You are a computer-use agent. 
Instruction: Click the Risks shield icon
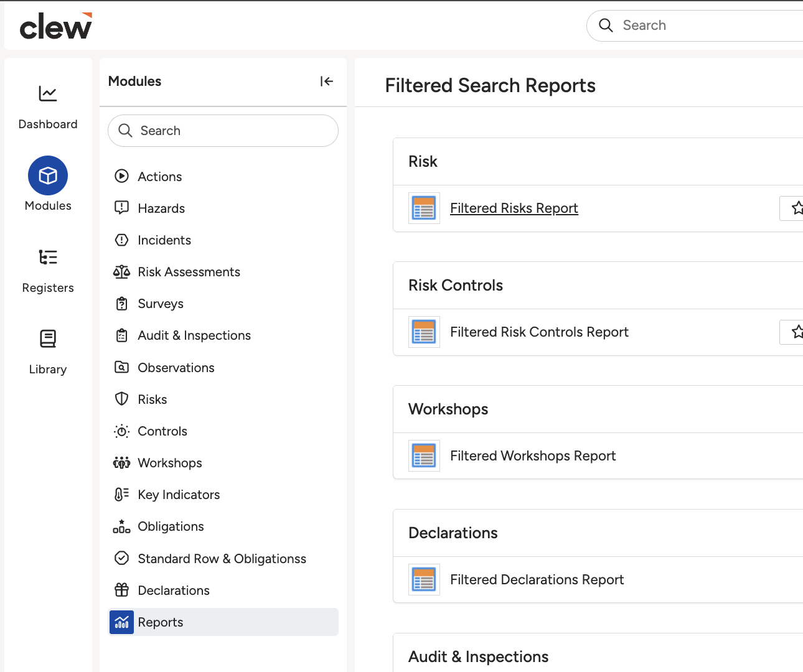(x=122, y=399)
